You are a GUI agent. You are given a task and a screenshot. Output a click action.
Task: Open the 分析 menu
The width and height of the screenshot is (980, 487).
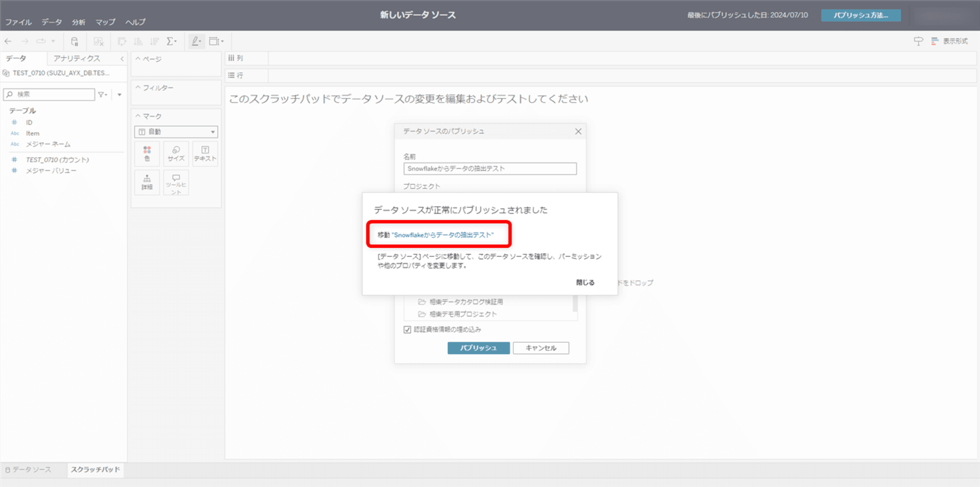coord(78,22)
